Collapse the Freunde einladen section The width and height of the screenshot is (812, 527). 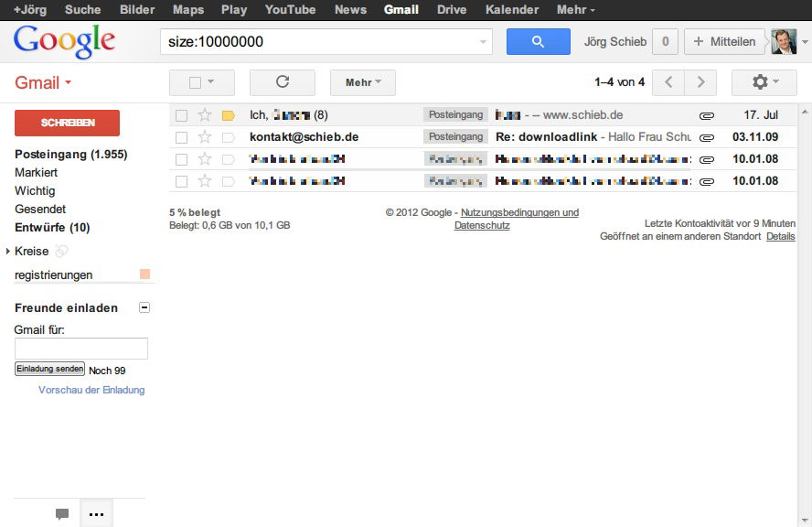point(144,307)
